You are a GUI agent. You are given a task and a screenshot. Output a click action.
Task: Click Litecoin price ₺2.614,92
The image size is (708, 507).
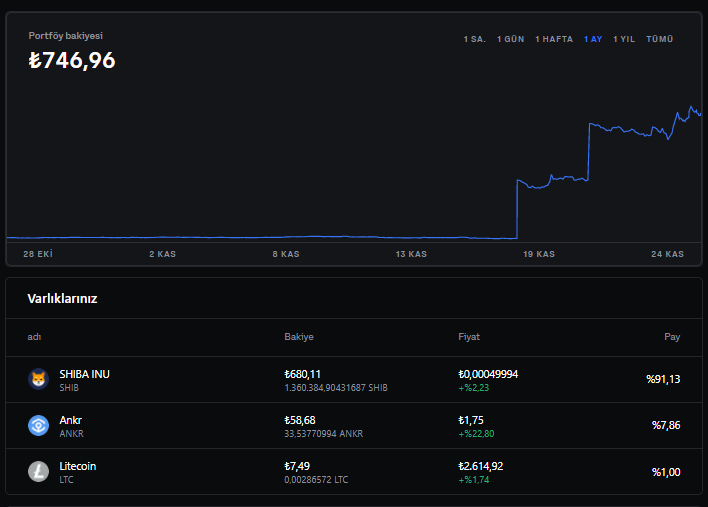(x=480, y=466)
